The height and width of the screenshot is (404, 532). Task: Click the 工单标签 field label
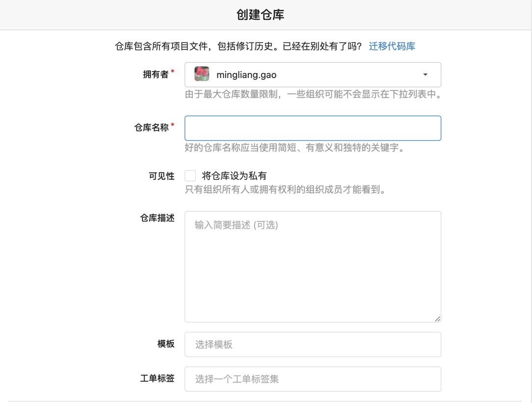click(157, 379)
